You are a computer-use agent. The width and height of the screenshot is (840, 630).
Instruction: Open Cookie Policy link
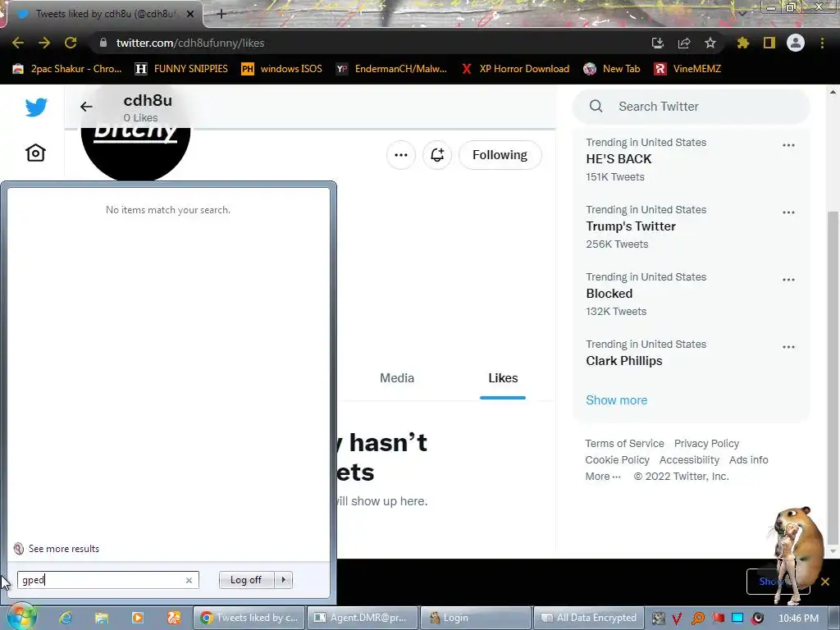pos(617,460)
